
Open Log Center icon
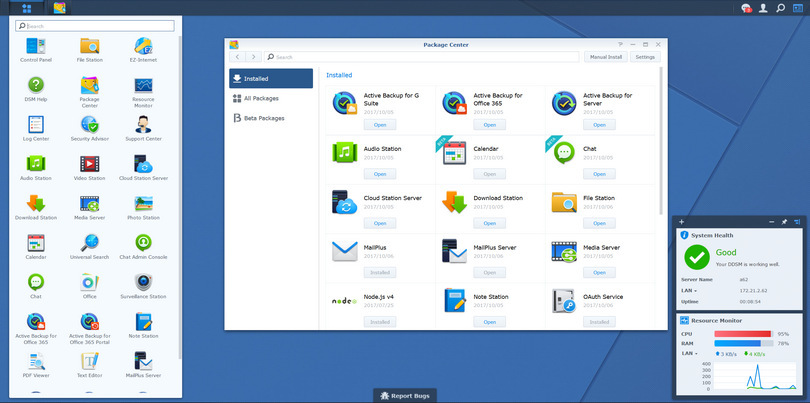pos(36,129)
